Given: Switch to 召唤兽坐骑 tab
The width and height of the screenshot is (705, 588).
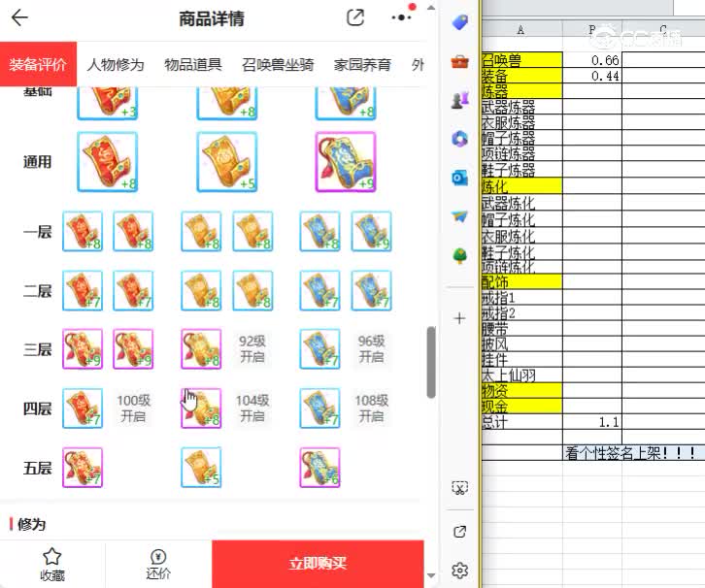Looking at the screenshot, I should [278, 65].
